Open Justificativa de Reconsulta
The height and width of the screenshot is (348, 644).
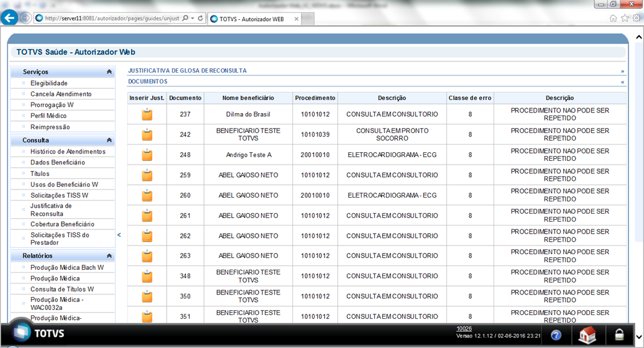point(51,209)
